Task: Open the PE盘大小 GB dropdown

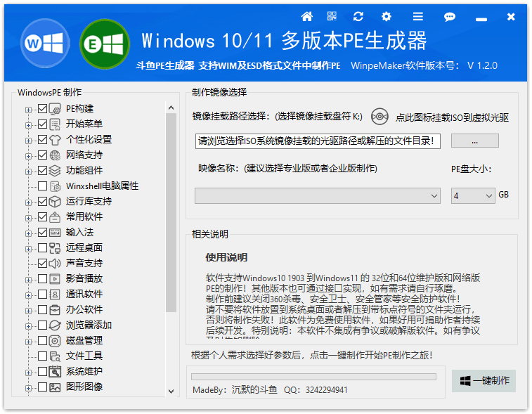Action: (x=473, y=196)
